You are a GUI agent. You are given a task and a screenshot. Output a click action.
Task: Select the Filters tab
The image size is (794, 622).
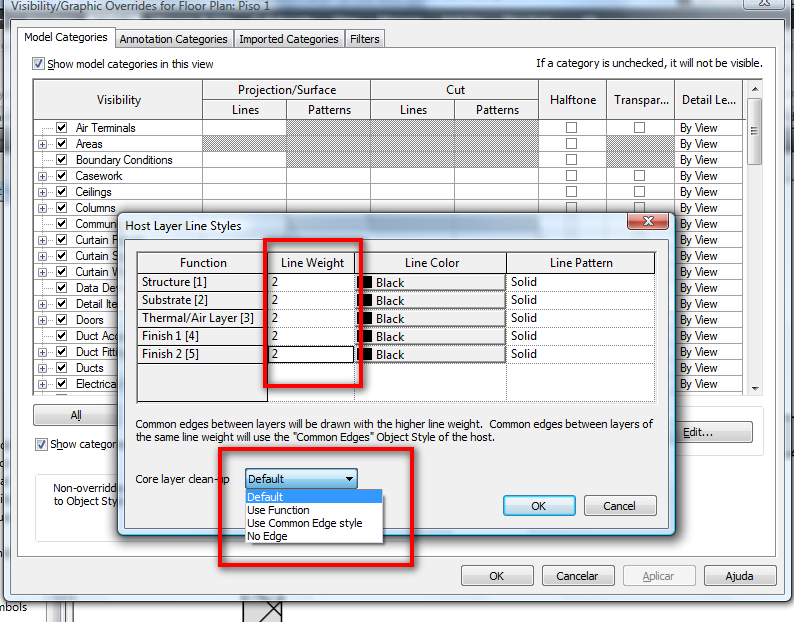click(365, 39)
